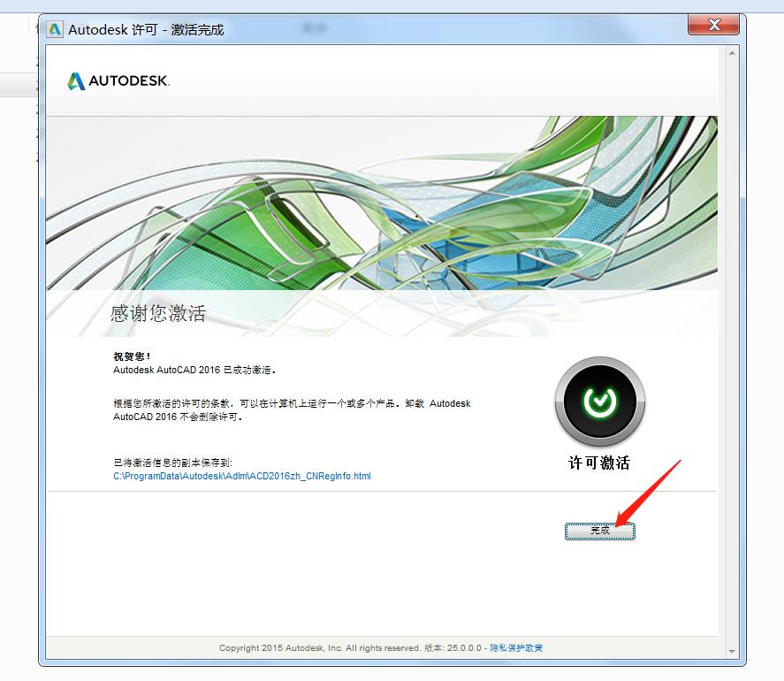784x681 pixels.
Task: Click the AUTODESK logo in the header
Action: click(118, 81)
